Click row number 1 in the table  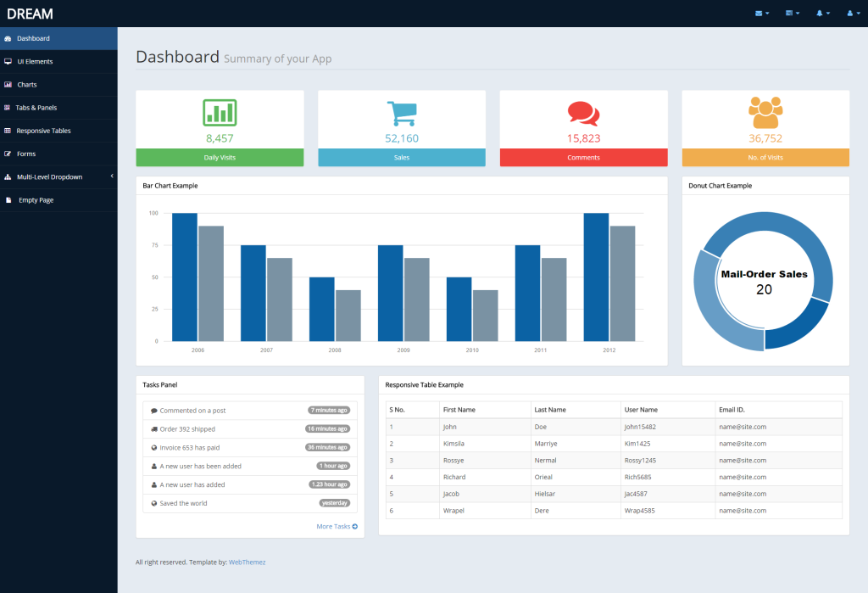[x=391, y=426]
